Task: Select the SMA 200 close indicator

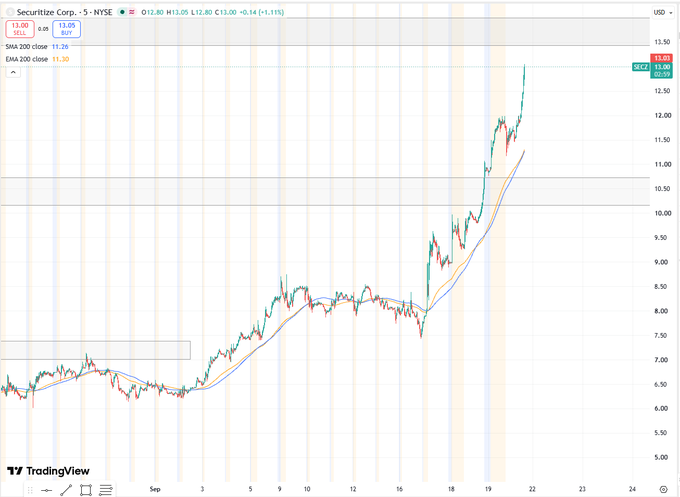Action: tap(26, 46)
